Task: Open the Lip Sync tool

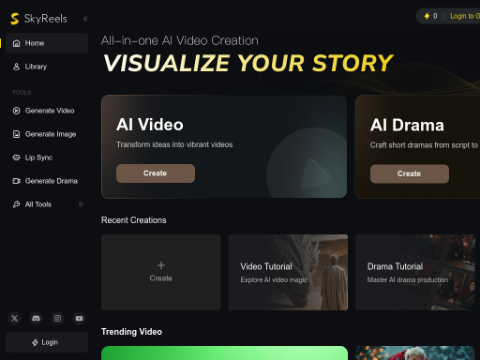Action: tap(47, 157)
